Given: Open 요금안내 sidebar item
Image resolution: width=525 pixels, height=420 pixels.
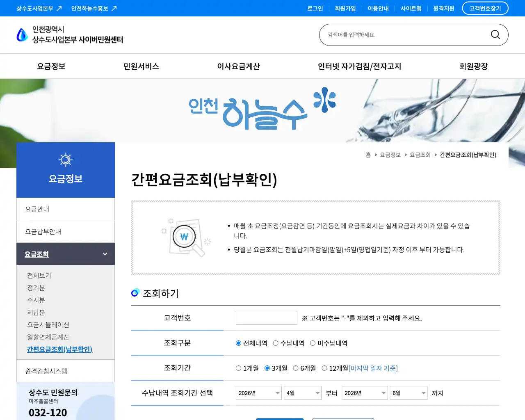Looking at the screenshot, I should [66, 209].
